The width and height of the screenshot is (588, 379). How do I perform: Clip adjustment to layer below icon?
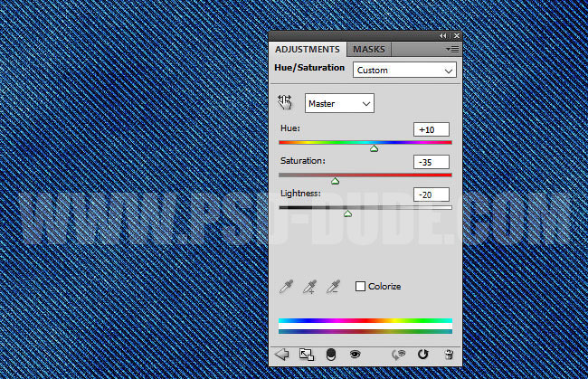[331, 355]
